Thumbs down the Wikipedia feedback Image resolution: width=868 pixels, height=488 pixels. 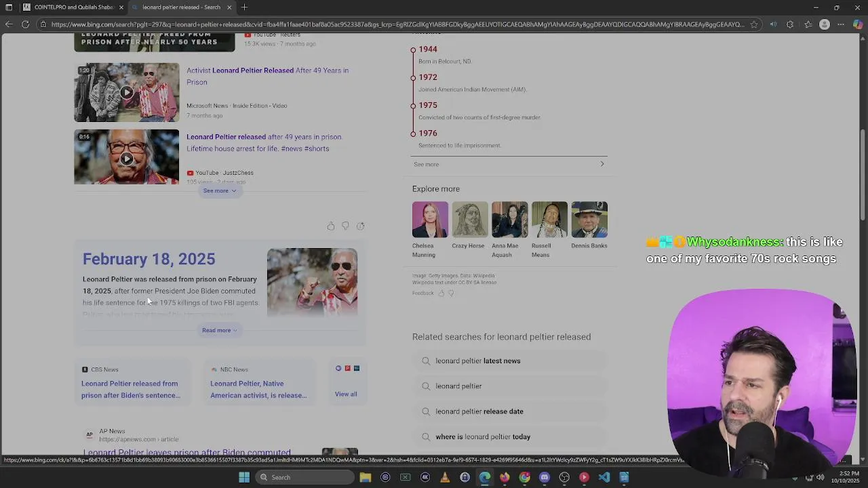(451, 293)
